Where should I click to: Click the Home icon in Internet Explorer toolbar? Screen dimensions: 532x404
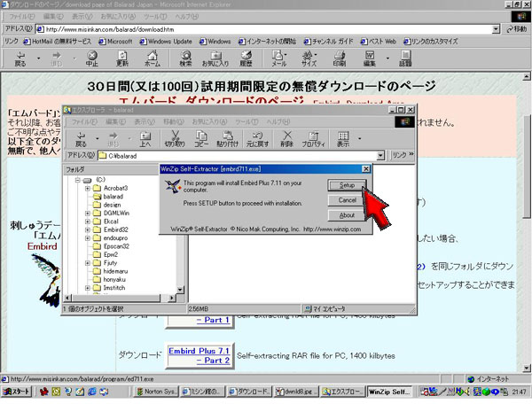pyautogui.click(x=153, y=58)
